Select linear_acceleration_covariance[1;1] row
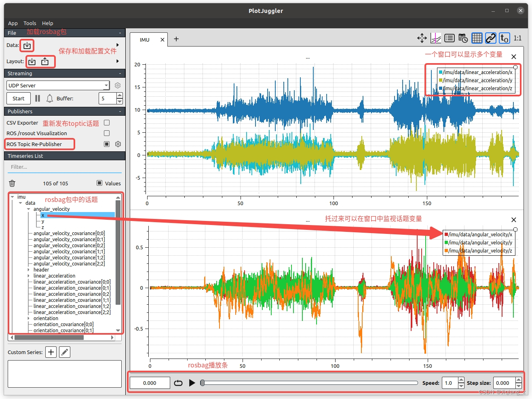Viewport: 532px width, 399px height. [x=72, y=300]
